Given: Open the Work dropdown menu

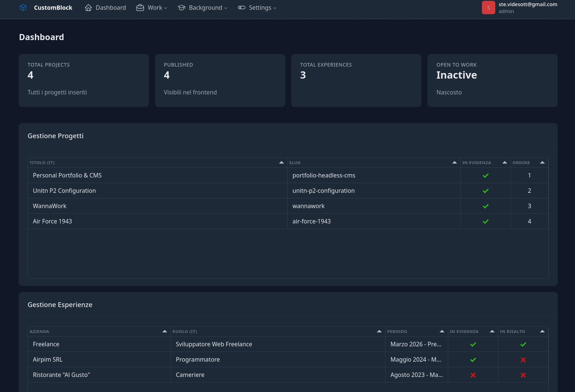Looking at the screenshot, I should pyautogui.click(x=152, y=8).
